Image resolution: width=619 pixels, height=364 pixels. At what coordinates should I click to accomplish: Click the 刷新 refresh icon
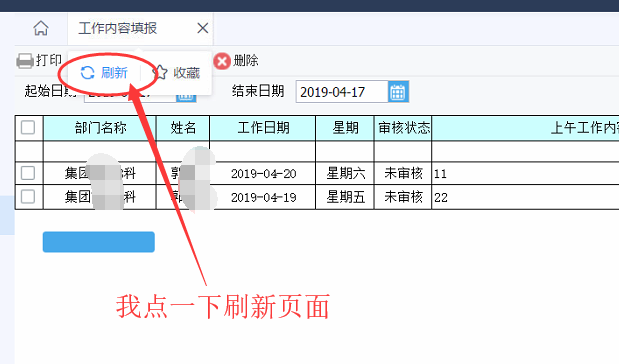tap(87, 73)
